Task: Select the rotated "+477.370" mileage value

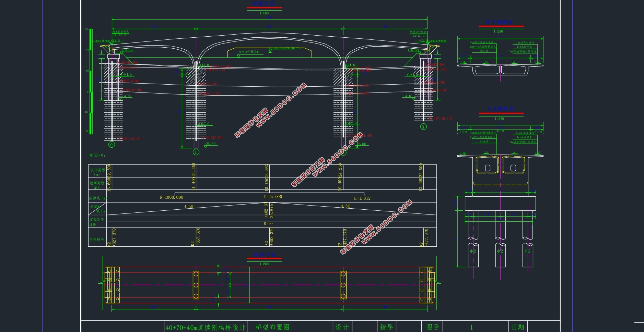Action: pyautogui.click(x=426, y=237)
